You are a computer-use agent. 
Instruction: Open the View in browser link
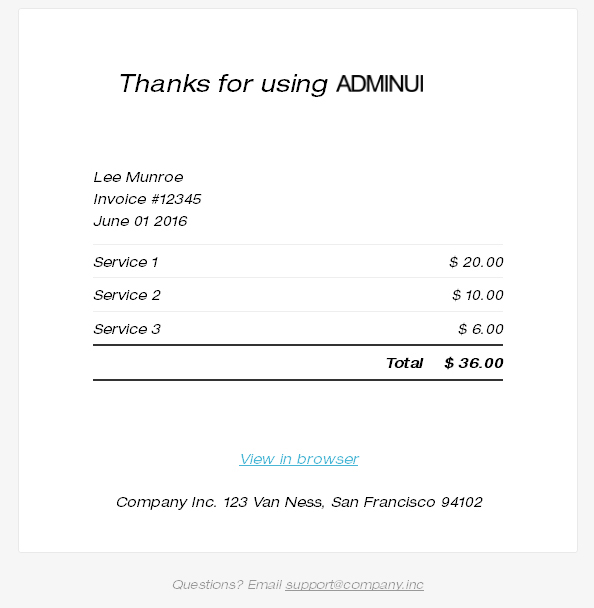tap(299, 459)
